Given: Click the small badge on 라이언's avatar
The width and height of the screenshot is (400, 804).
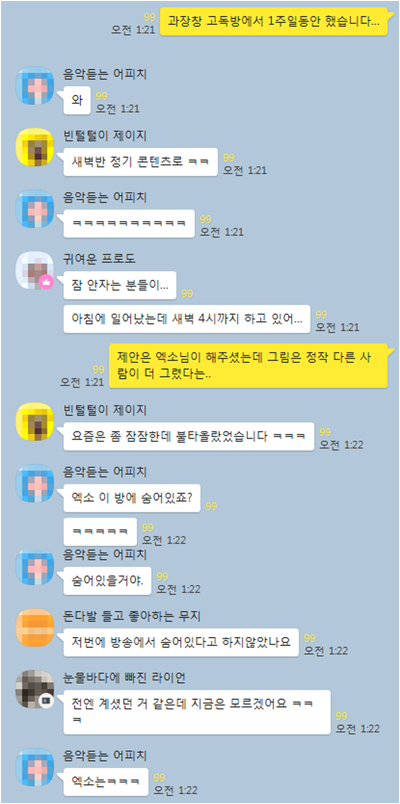Looking at the screenshot, I should point(47,700).
